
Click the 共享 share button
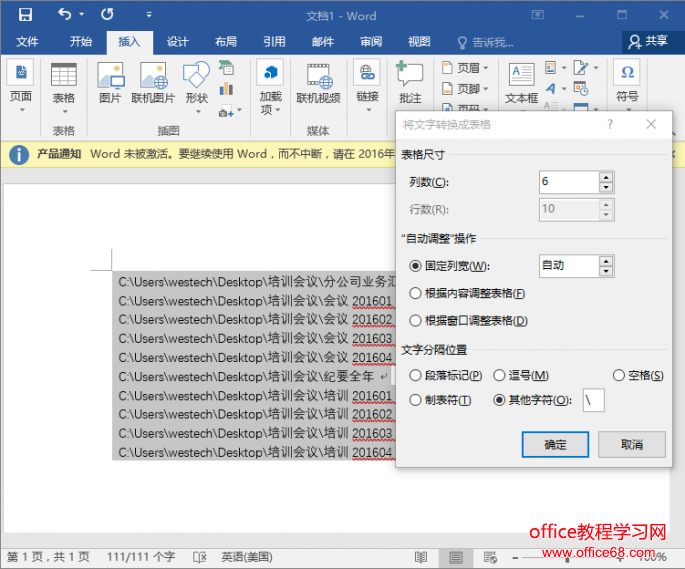tap(648, 42)
